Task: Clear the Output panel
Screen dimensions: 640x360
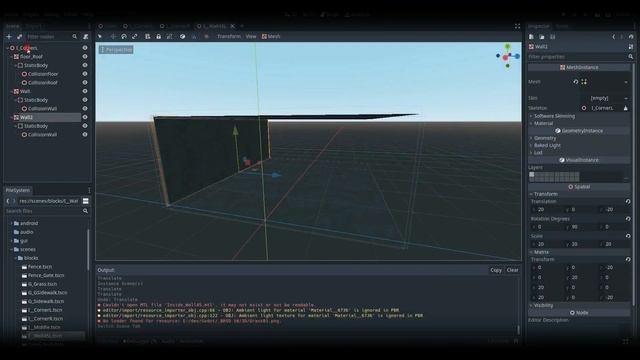Action: 512,270
